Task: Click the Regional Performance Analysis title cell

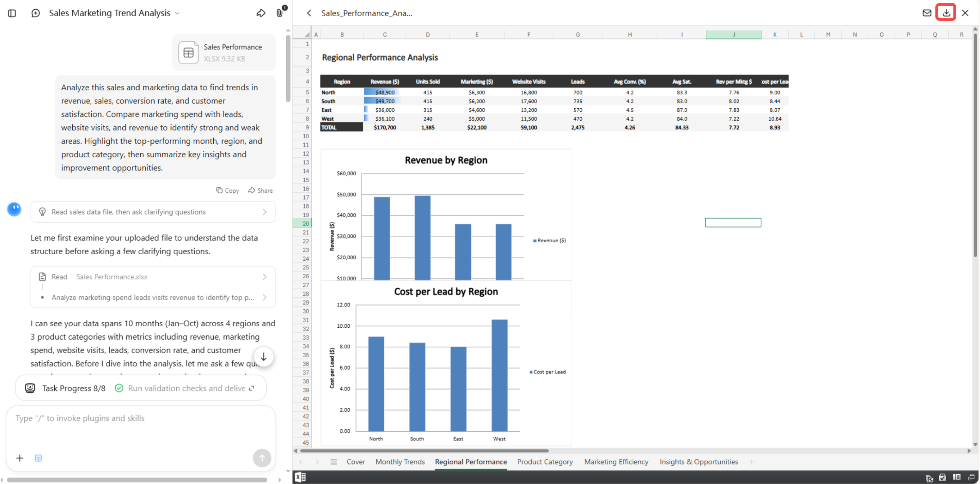Action: 380,58
